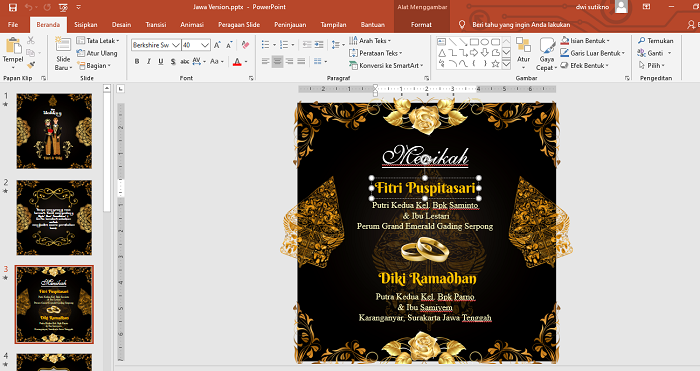
Task: Justify the text
Action: tap(301, 61)
